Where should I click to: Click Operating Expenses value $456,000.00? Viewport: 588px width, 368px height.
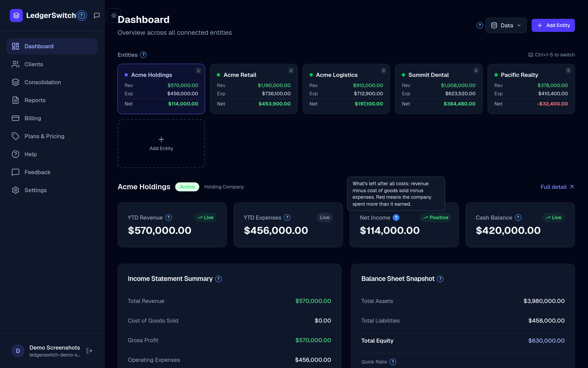(x=313, y=360)
